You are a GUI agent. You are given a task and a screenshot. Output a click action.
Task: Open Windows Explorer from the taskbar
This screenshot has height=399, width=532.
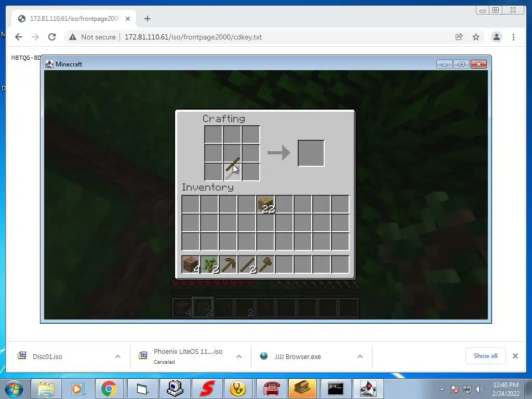click(46, 389)
